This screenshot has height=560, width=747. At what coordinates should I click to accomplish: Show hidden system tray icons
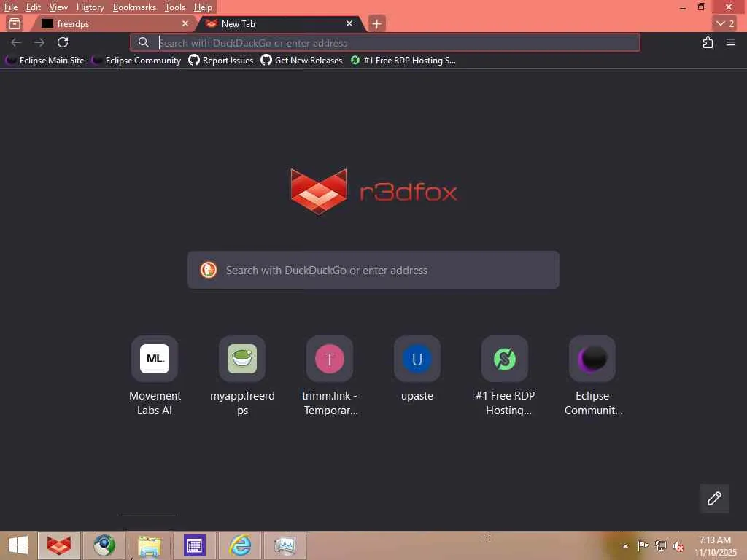(x=625, y=546)
